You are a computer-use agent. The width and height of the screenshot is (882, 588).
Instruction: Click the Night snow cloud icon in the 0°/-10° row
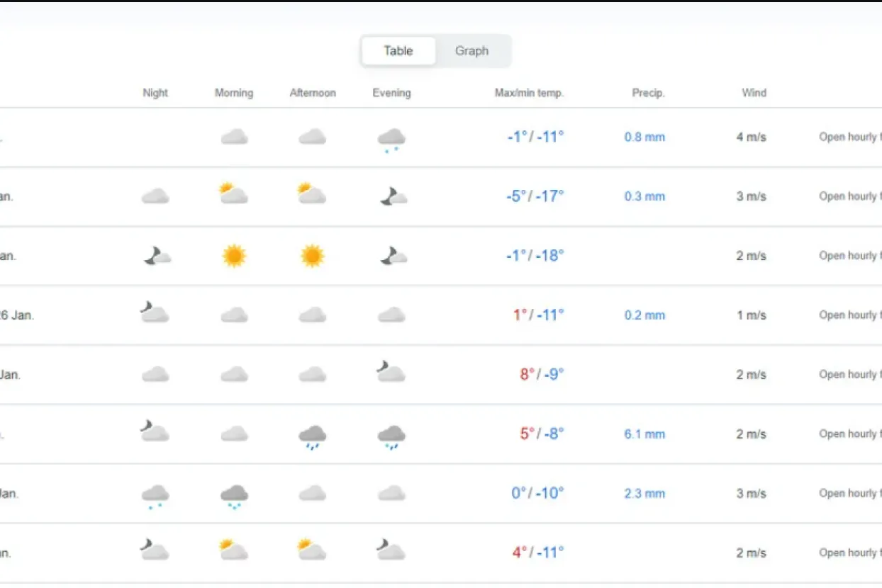(x=155, y=495)
